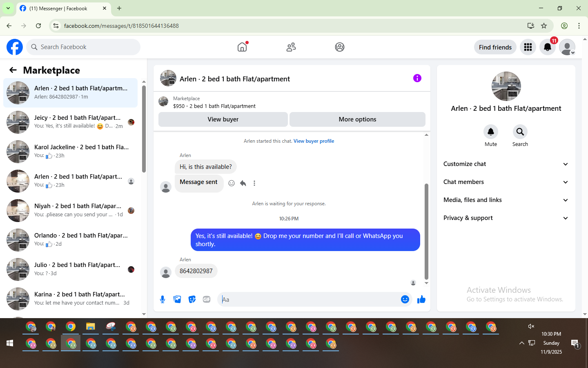Choose a GIF from the GIF icon

207,299
